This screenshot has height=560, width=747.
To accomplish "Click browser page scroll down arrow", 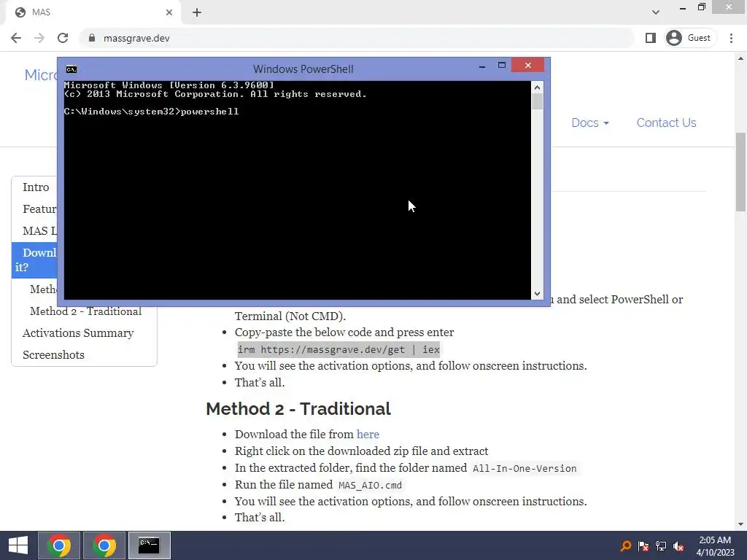I will (x=741, y=524).
